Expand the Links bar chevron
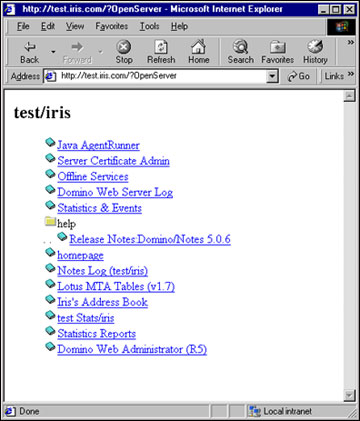The height and width of the screenshot is (421, 360). coord(350,74)
